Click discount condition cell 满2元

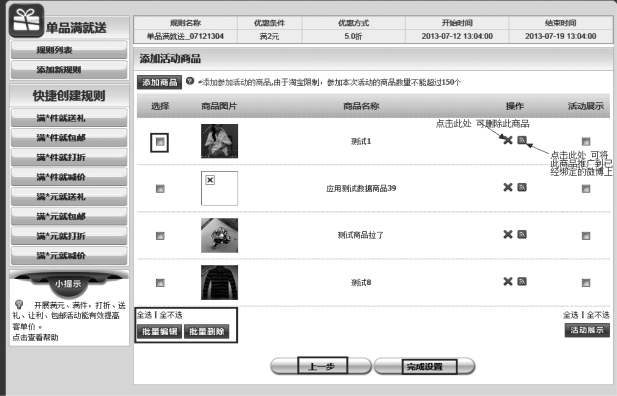[x=269, y=36]
